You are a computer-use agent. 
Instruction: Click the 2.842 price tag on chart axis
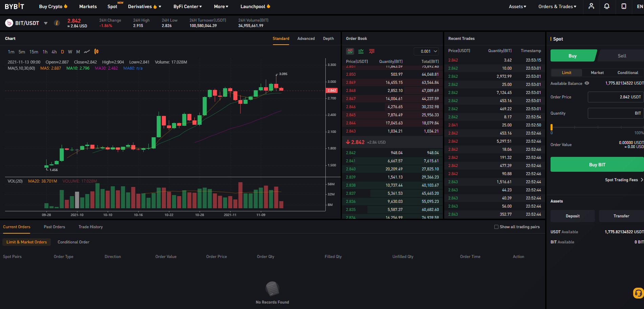[331, 91]
